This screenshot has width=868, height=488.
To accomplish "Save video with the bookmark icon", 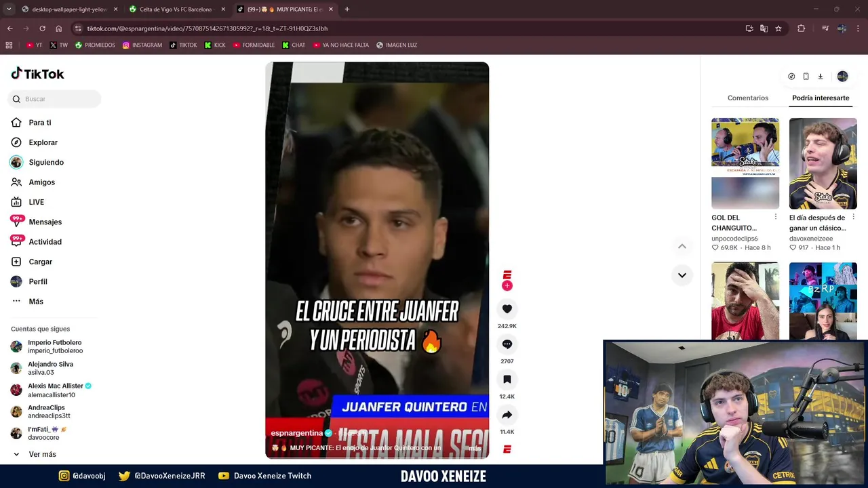I will pos(507,380).
